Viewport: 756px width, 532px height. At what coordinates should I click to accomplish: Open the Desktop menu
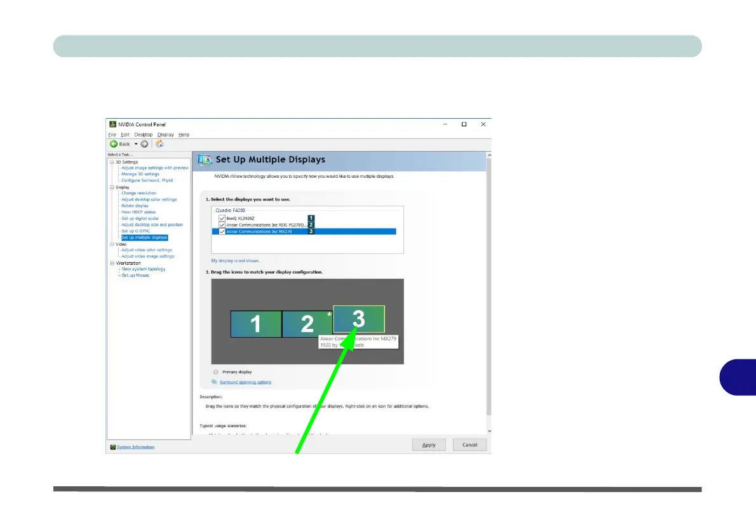point(143,135)
